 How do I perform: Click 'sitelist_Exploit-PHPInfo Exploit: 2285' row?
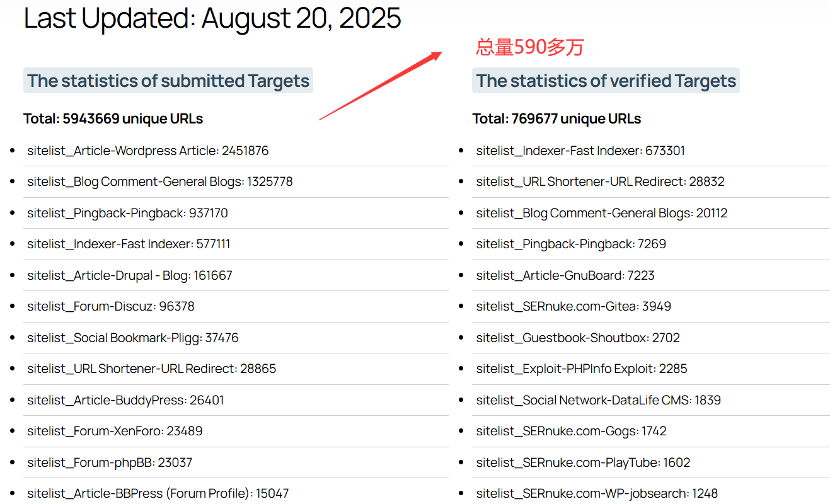click(x=651, y=369)
